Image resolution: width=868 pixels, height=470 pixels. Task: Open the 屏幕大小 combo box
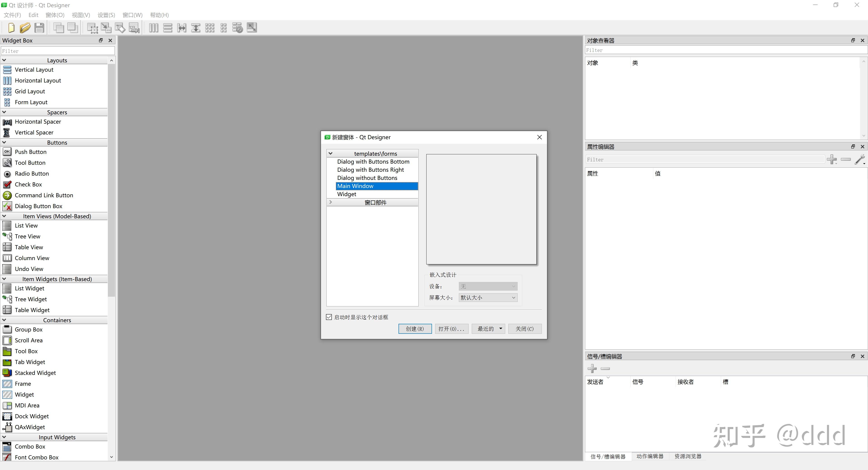coord(488,298)
